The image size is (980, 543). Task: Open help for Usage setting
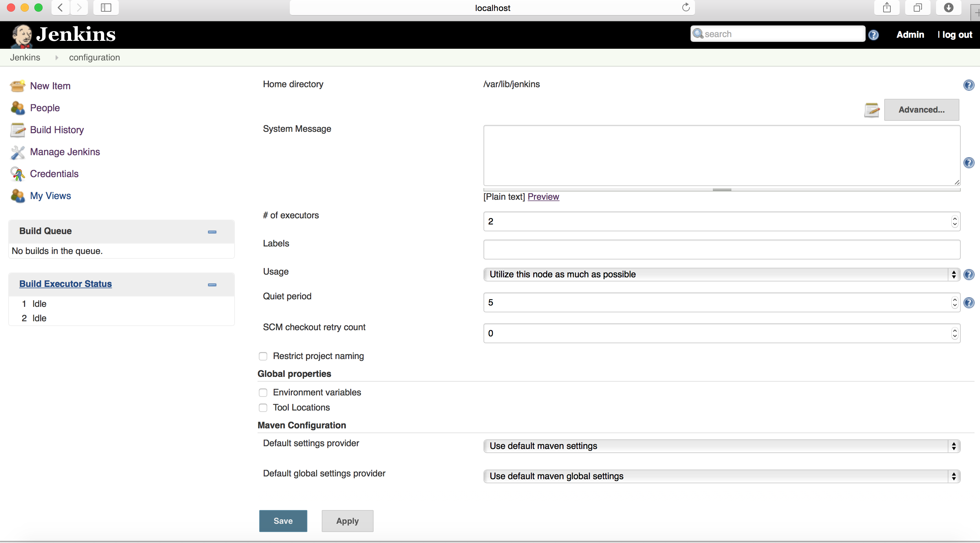(x=969, y=275)
